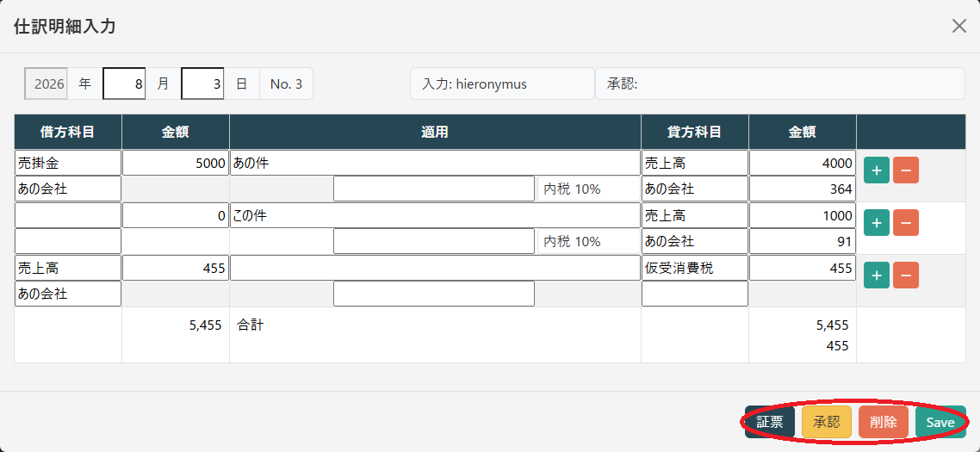The image size is (980, 452).
Task: Click the debit amount field showing 5000
Action: tap(176, 163)
